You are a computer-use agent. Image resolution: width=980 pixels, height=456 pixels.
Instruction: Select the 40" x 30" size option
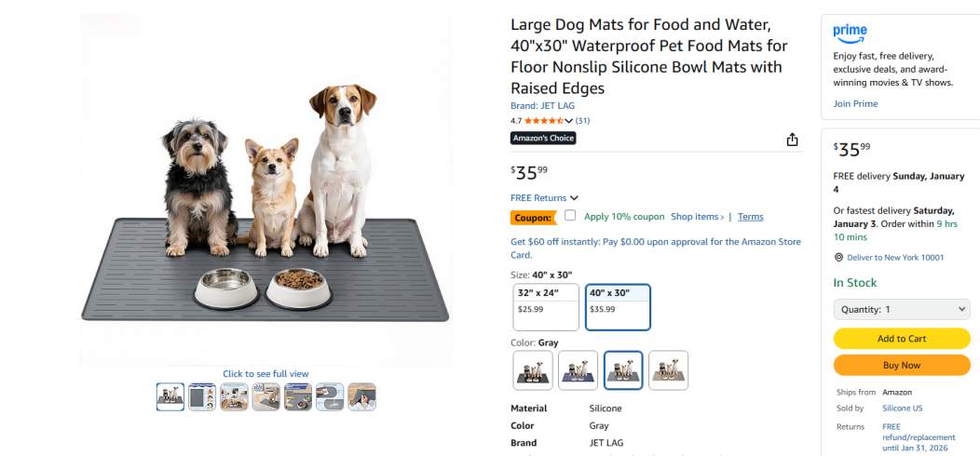(618, 307)
